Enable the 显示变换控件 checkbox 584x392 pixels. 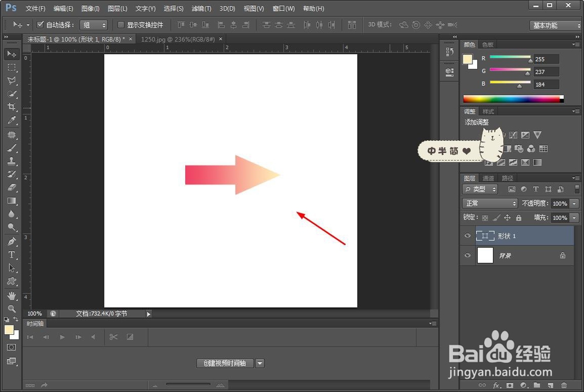(x=121, y=25)
